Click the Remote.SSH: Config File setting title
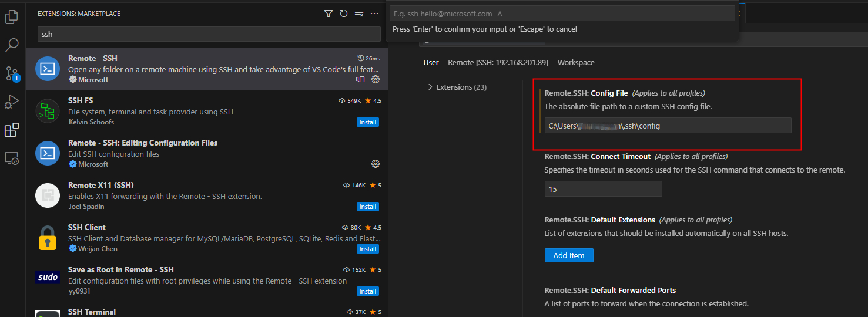Viewport: 868px width, 317px height. click(586, 93)
